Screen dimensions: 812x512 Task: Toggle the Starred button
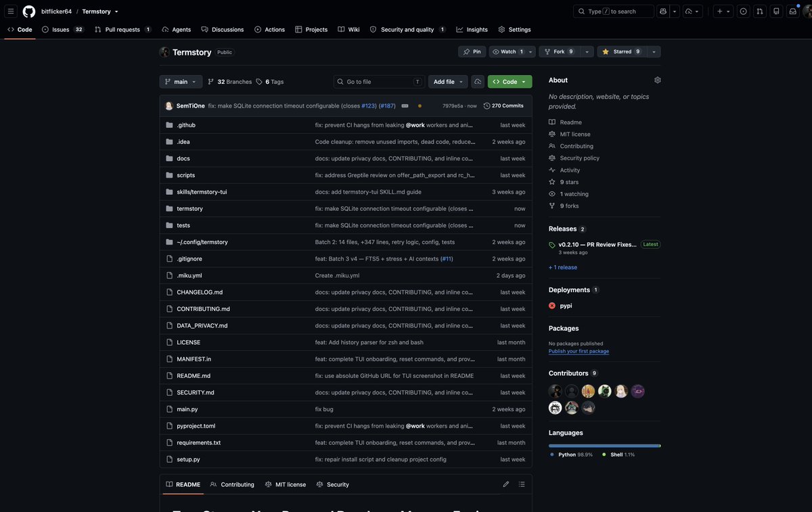pos(621,51)
